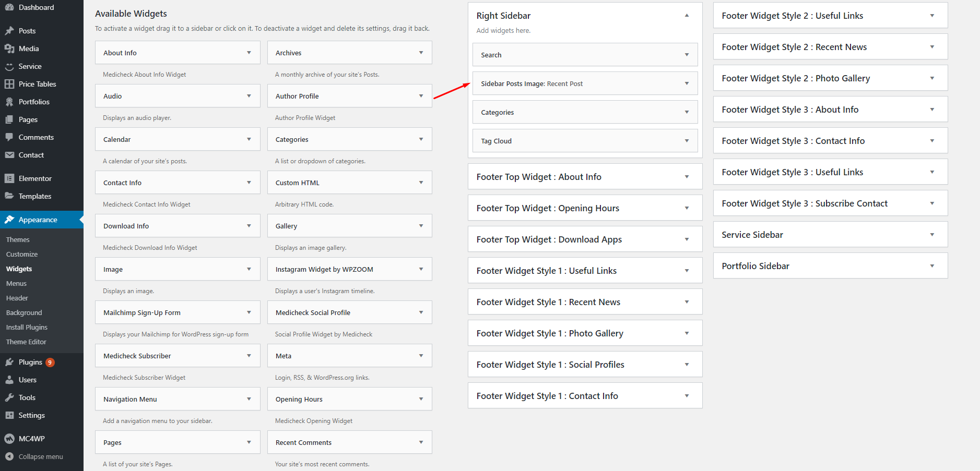Click the MC4WP icon in sidebar
The height and width of the screenshot is (471, 980).
click(9, 439)
